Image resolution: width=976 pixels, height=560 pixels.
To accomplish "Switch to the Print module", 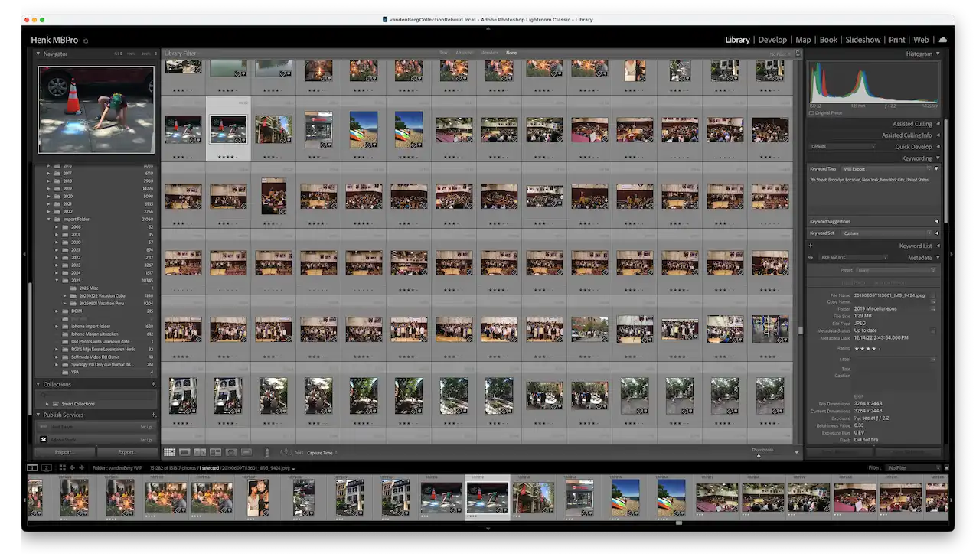I will tap(896, 40).
